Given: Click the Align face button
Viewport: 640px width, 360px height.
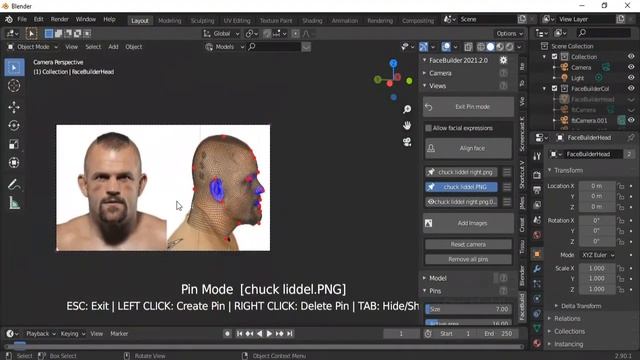Looking at the screenshot, I should point(468,149).
